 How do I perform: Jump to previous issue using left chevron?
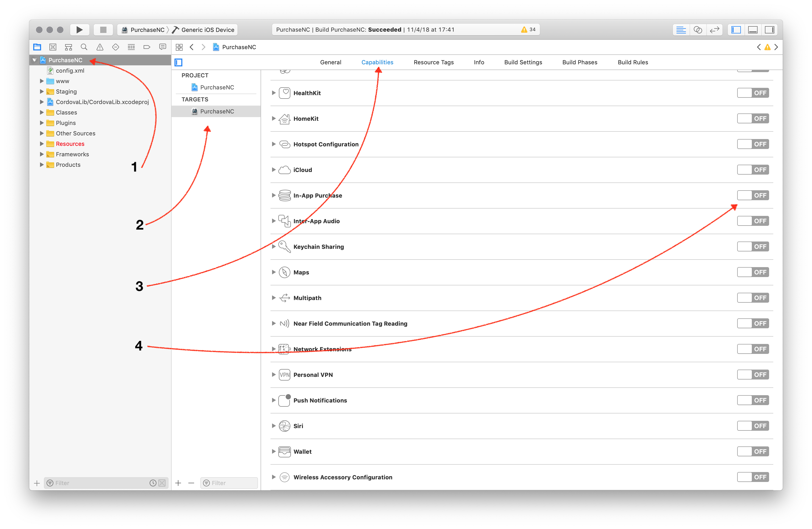coord(759,47)
